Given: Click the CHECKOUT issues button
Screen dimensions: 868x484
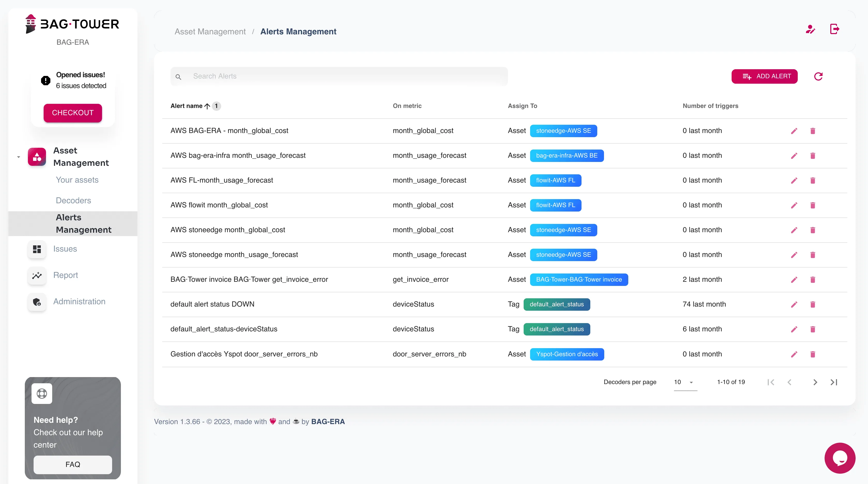Looking at the screenshot, I should [x=73, y=113].
